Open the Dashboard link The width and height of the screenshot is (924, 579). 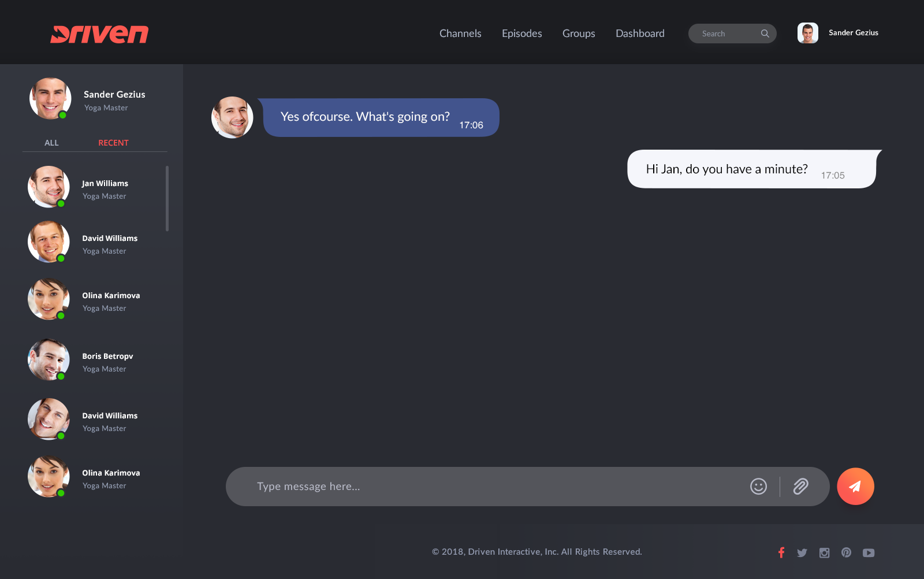click(640, 34)
